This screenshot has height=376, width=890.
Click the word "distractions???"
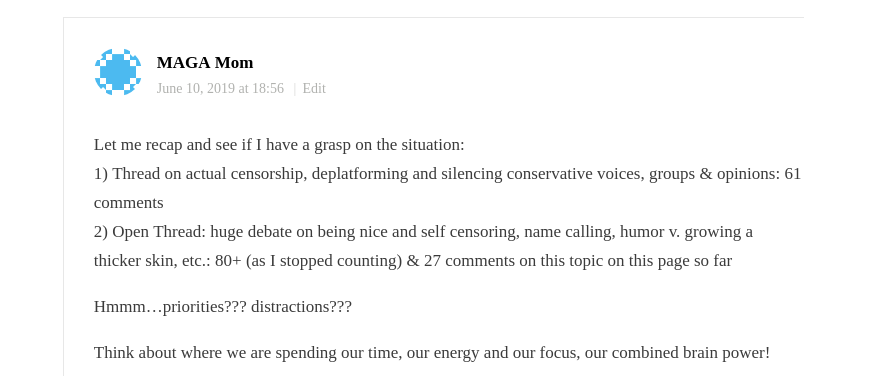coord(301,307)
